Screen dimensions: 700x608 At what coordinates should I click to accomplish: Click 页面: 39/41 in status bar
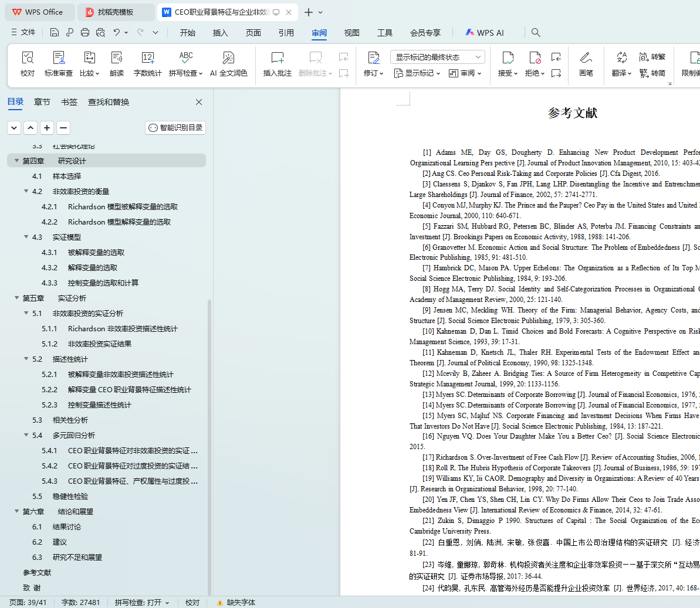pos(28,603)
